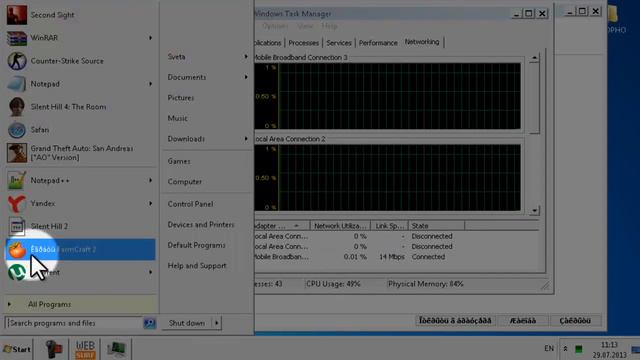640x360 pixels.
Task: Launch WinRAR from the start menu icon
Action: tap(17, 38)
